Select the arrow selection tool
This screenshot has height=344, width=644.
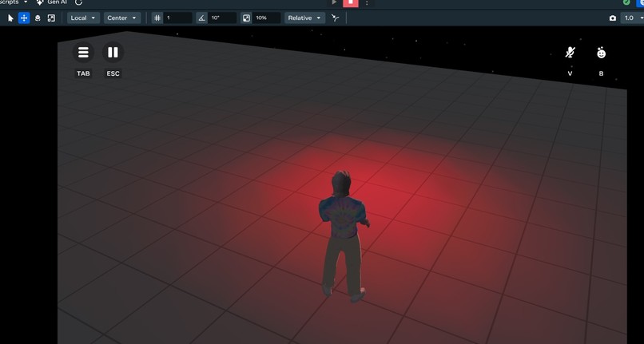[x=10, y=18]
